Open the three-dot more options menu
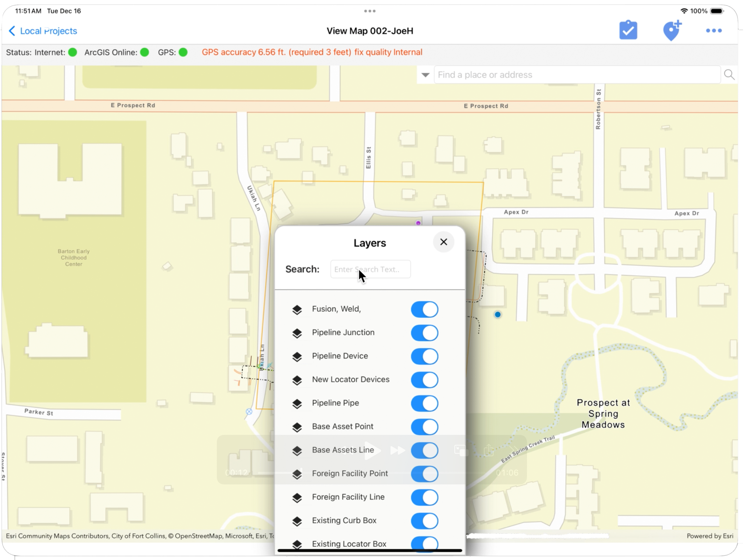This screenshot has width=750, height=560. (713, 30)
